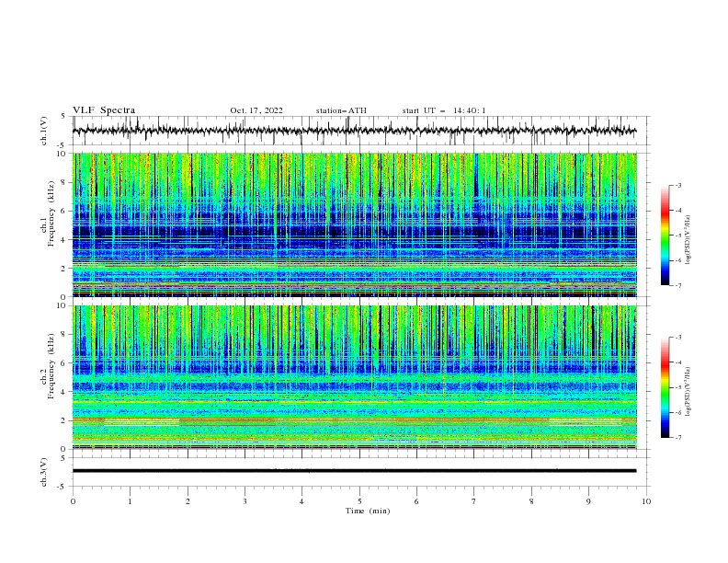Click the ch.2 PSD color scale bar
The height and width of the screenshot is (563, 728).
pyautogui.click(x=665, y=387)
